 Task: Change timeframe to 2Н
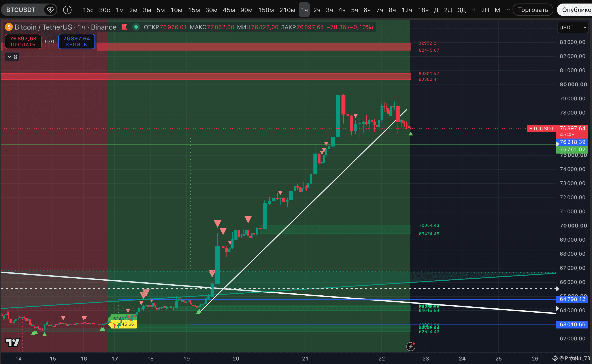click(x=485, y=10)
